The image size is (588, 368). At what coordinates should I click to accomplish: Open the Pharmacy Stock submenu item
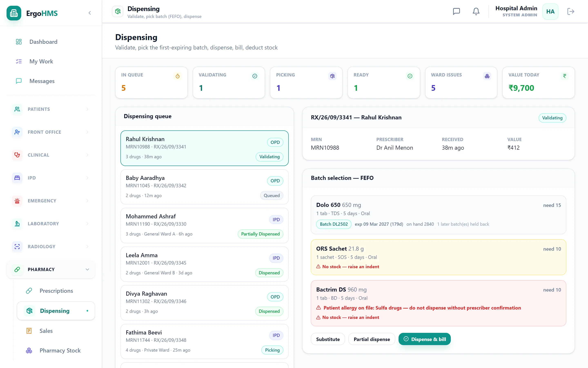pos(56,350)
